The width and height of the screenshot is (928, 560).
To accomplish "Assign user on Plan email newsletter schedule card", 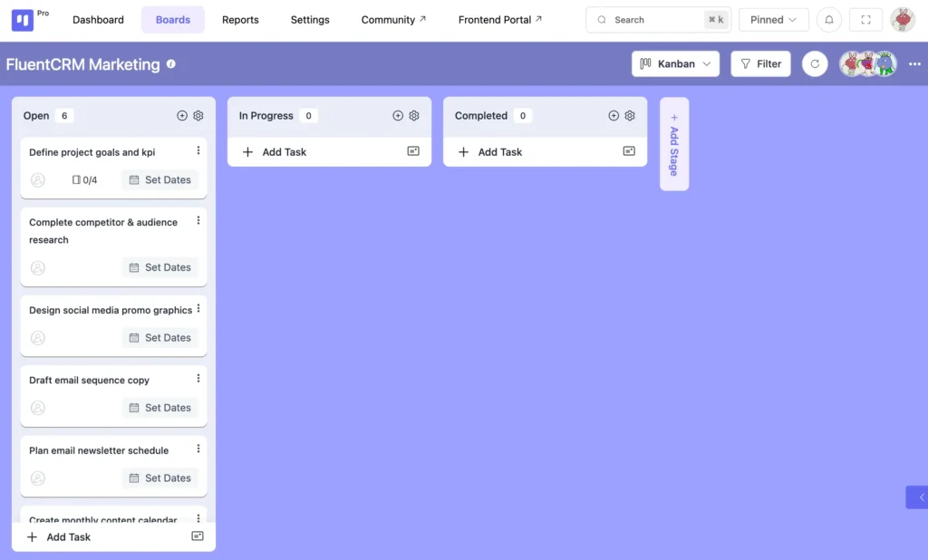I will click(38, 478).
